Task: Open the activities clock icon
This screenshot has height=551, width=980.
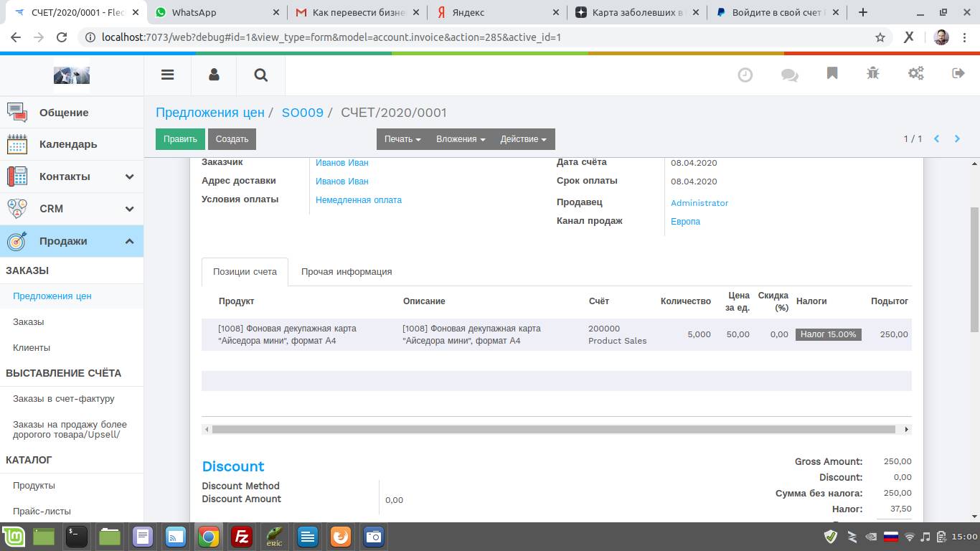Action: pos(745,75)
